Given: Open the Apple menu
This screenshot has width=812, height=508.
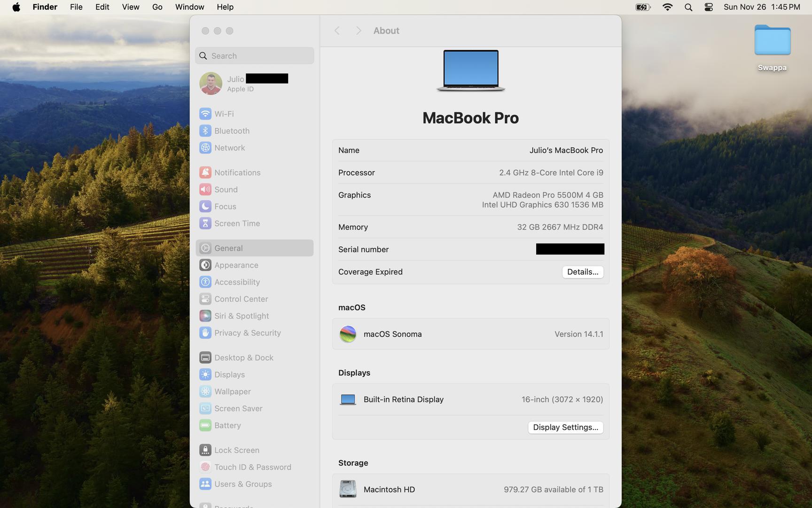Looking at the screenshot, I should 16,7.
